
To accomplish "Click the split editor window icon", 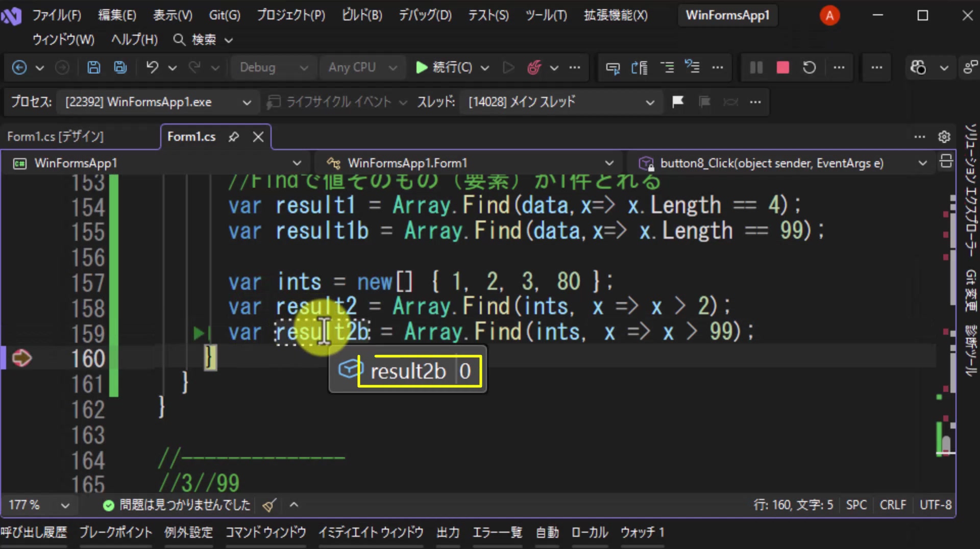I will pyautogui.click(x=946, y=161).
